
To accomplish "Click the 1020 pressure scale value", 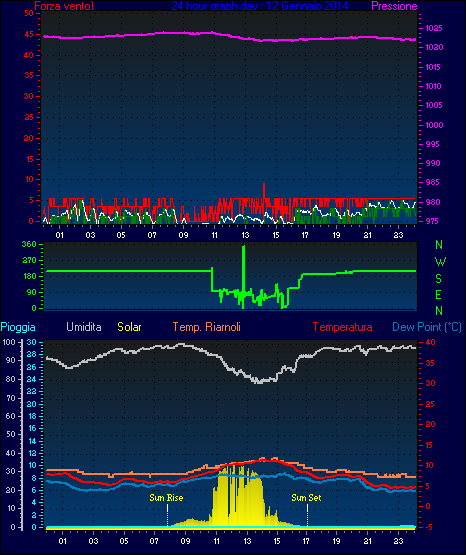I will (x=434, y=47).
